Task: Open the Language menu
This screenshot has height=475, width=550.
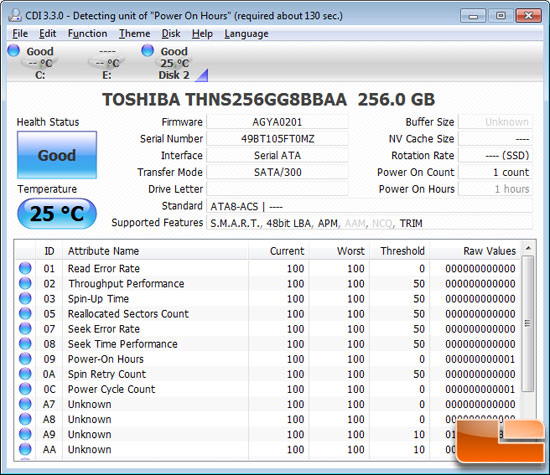Action: pos(246,34)
